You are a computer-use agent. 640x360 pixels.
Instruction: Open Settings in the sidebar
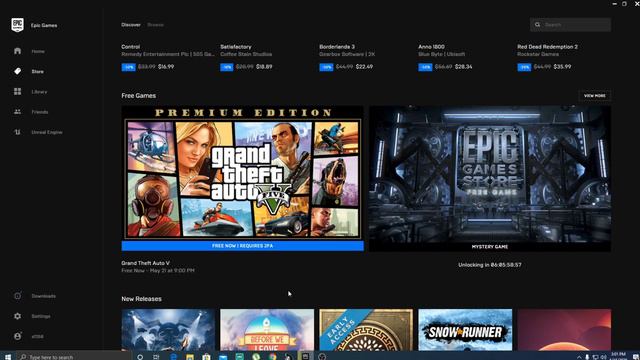point(41,316)
